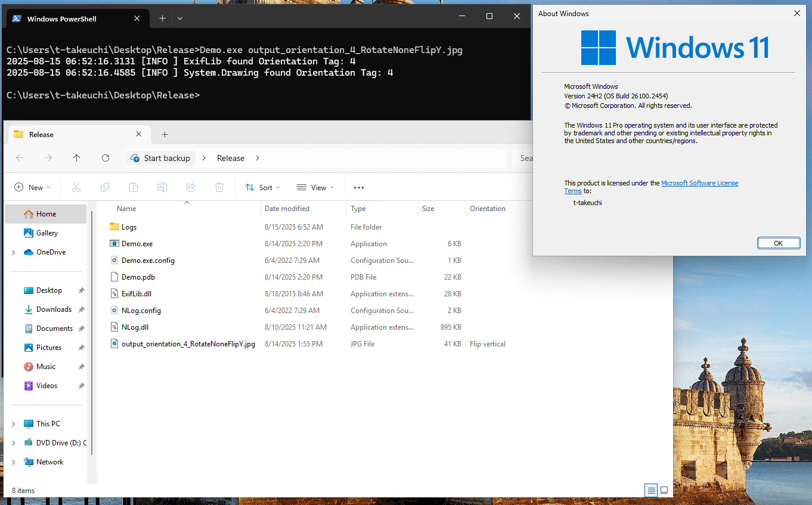Open Music in Quick access
The width and height of the screenshot is (812, 505).
coord(46,367)
